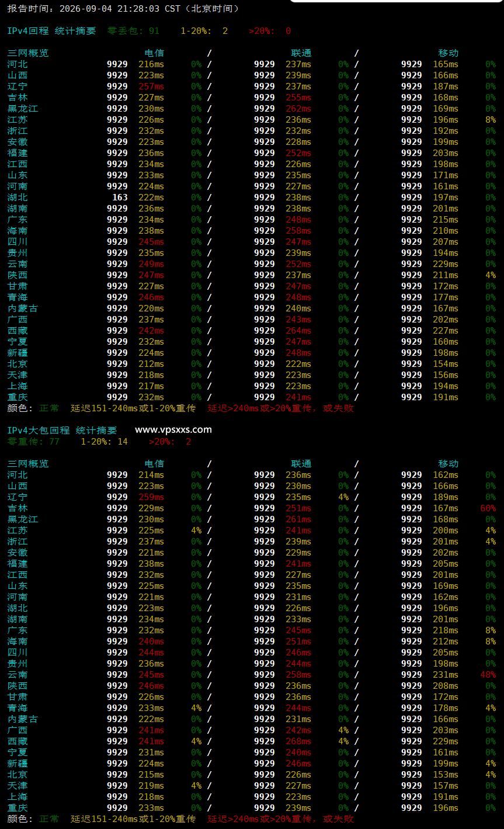Click the 60% retransmit value for 吉林
The image size is (504, 829).
[x=488, y=508]
